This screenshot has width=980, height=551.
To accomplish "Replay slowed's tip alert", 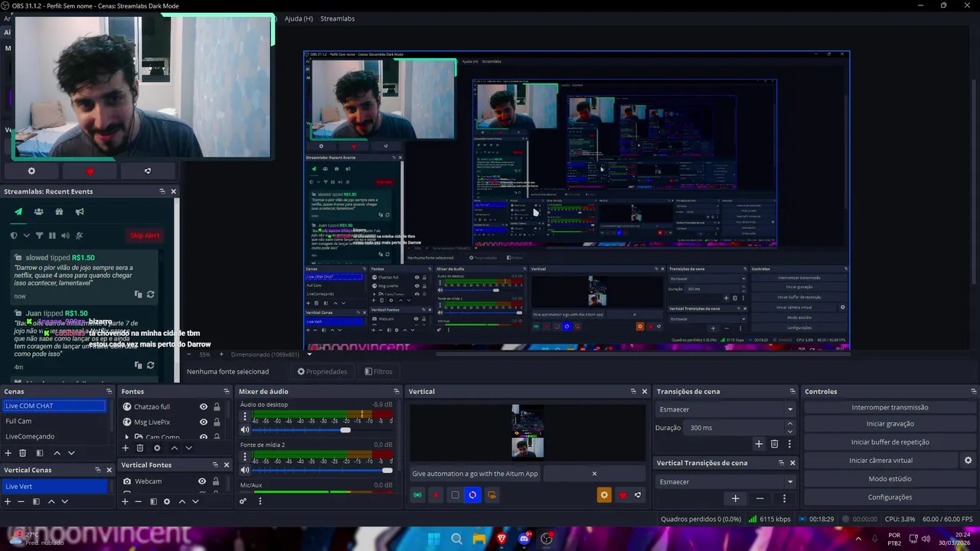I will pos(150,294).
